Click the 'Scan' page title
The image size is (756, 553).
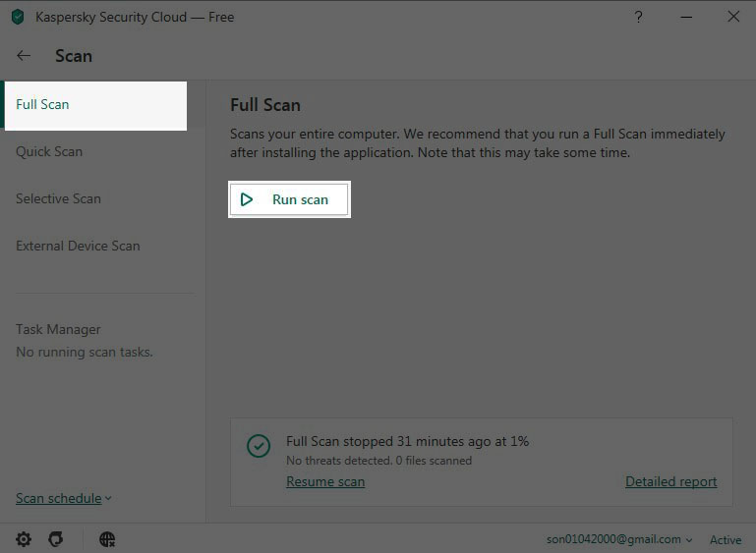(x=74, y=56)
